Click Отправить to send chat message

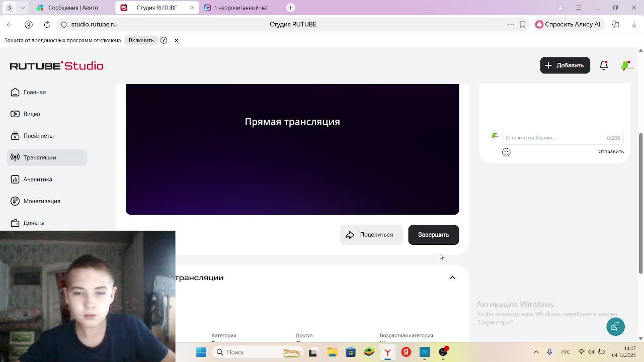pos(611,151)
